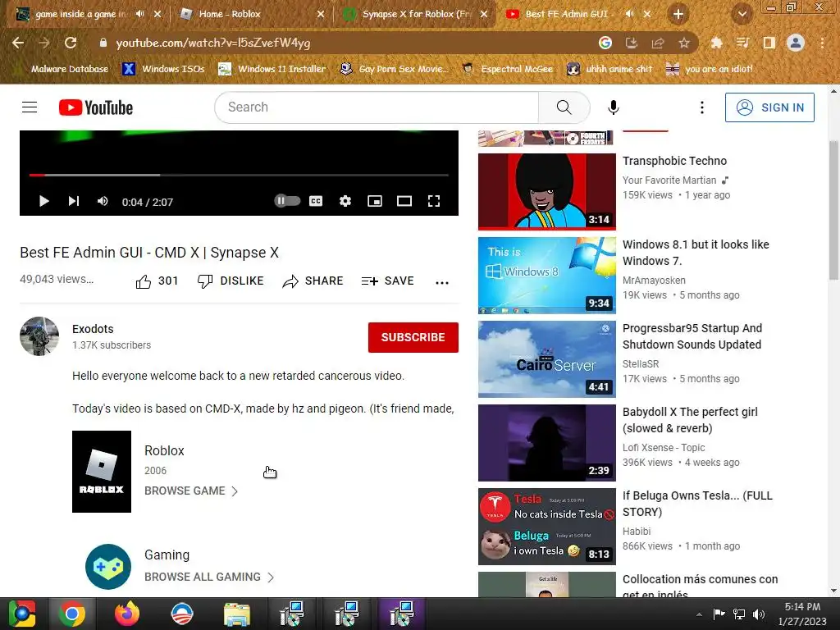
Task: Open If Beluga Owns Tesla video title
Action: [x=697, y=504]
